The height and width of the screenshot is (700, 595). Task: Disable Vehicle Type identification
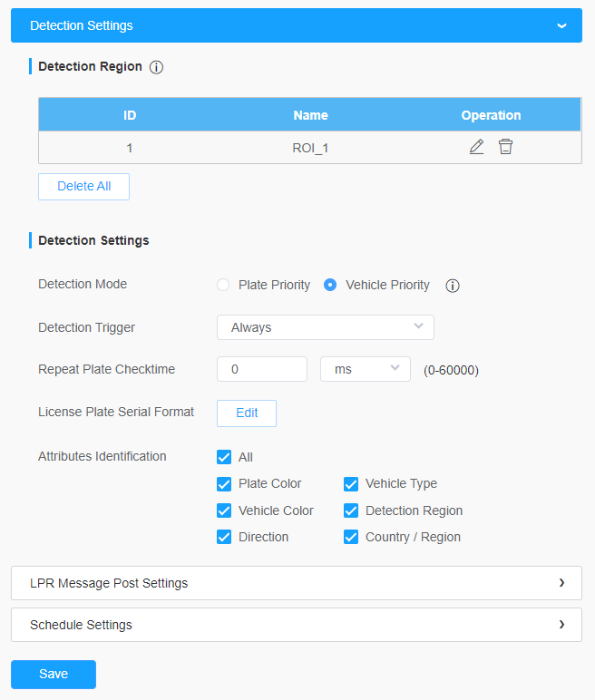point(351,484)
